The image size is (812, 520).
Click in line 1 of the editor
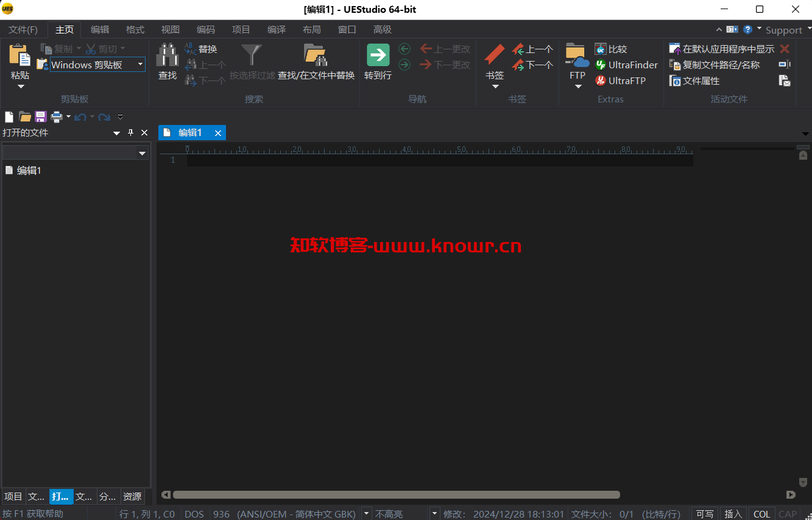tap(440, 160)
